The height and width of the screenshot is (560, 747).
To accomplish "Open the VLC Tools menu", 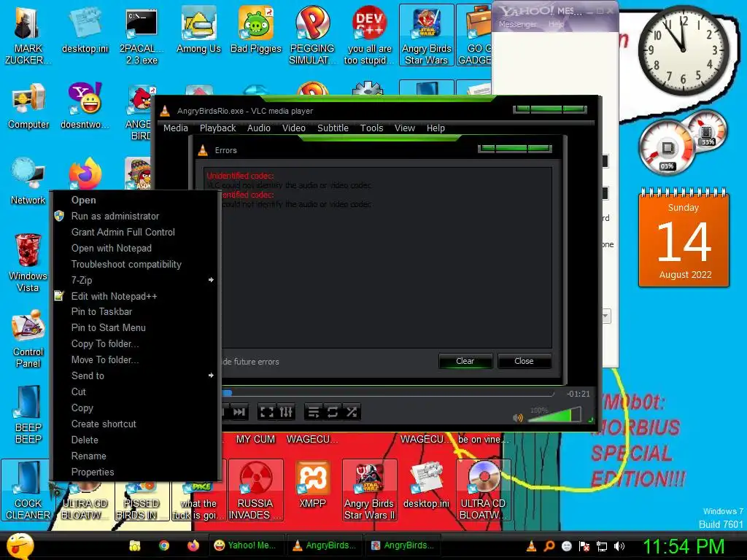I will [371, 128].
